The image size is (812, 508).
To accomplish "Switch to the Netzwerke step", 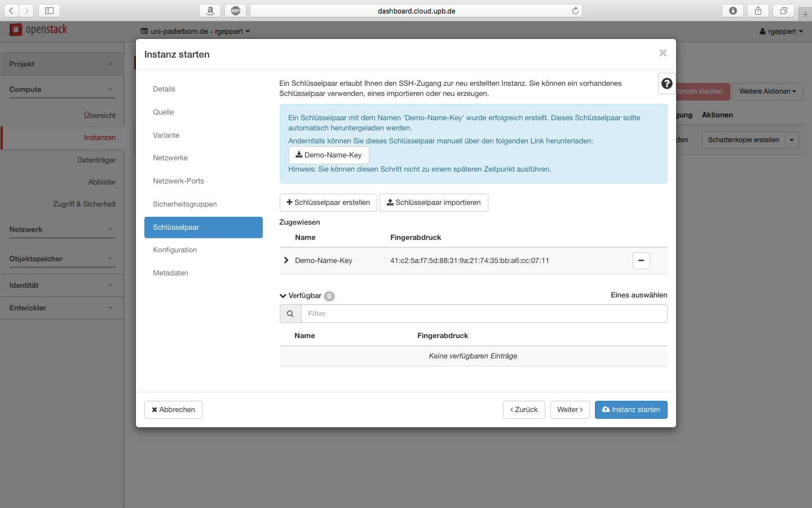I will coord(204,158).
